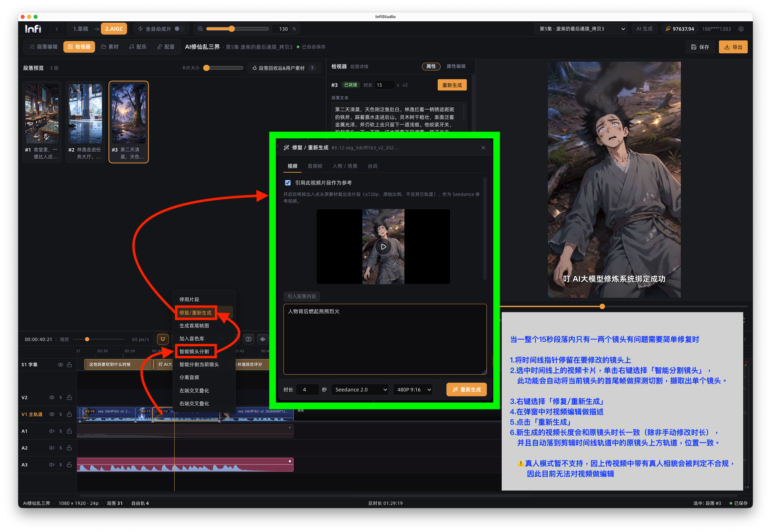Solo track A3 with its S button
Viewport: 771px width, 532px height.
[61, 465]
